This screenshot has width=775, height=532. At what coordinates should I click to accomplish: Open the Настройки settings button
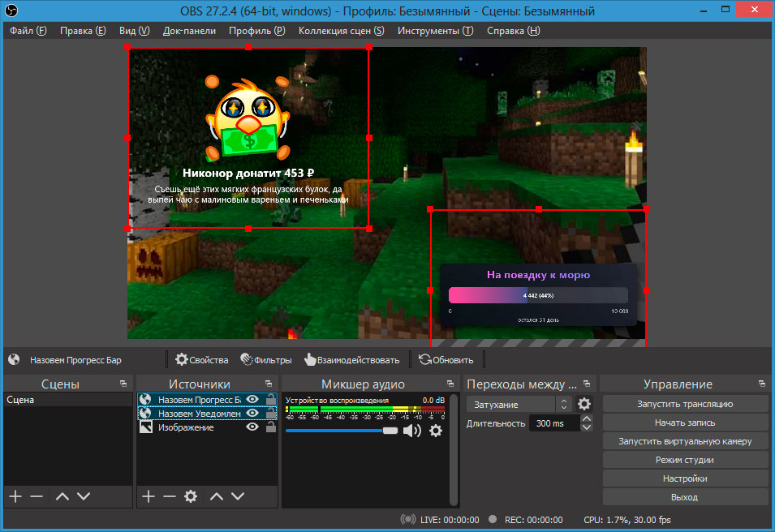[x=685, y=478]
